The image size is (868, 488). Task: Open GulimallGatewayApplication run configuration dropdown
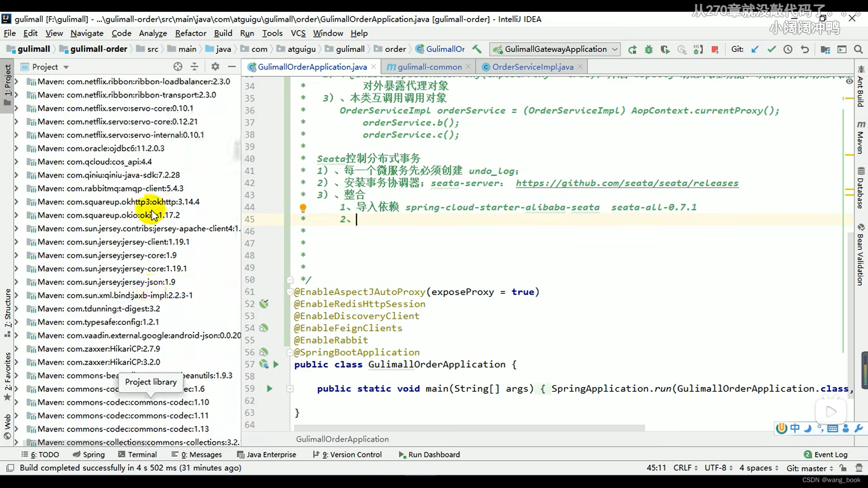[556, 49]
